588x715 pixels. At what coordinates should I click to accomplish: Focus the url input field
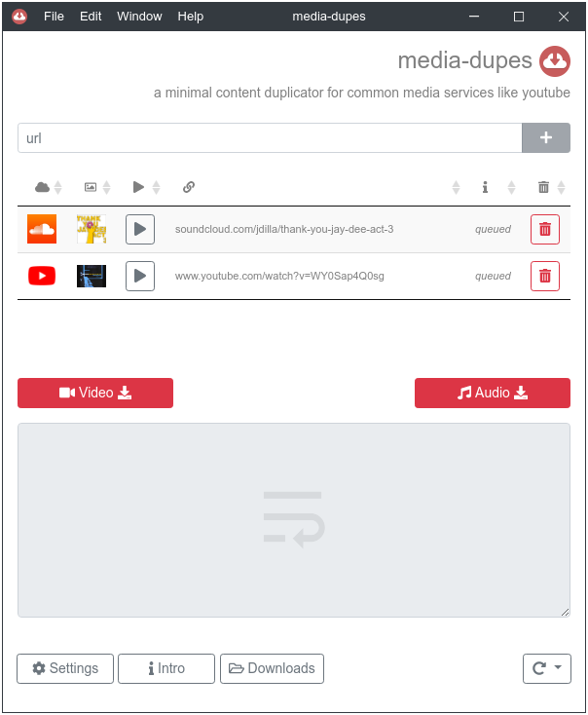[x=270, y=137]
